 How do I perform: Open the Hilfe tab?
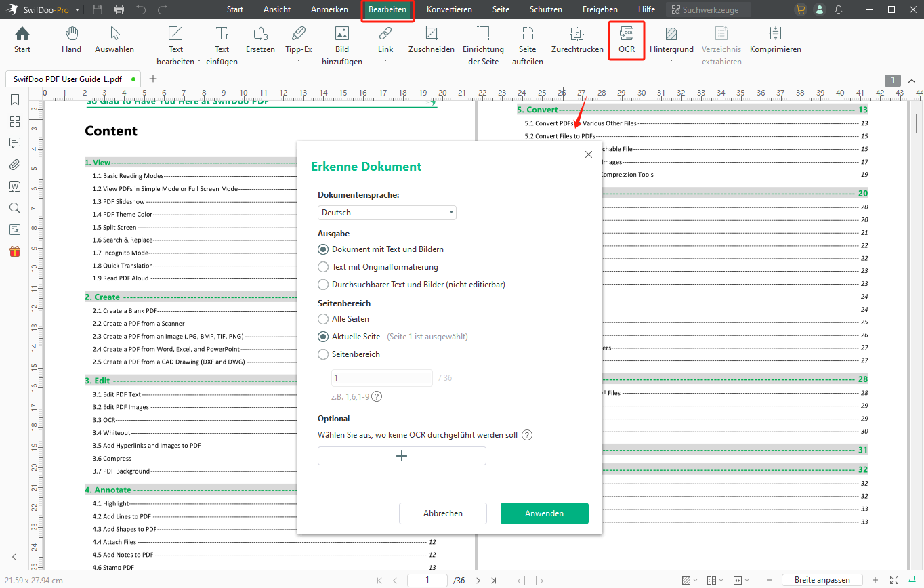pyautogui.click(x=646, y=9)
